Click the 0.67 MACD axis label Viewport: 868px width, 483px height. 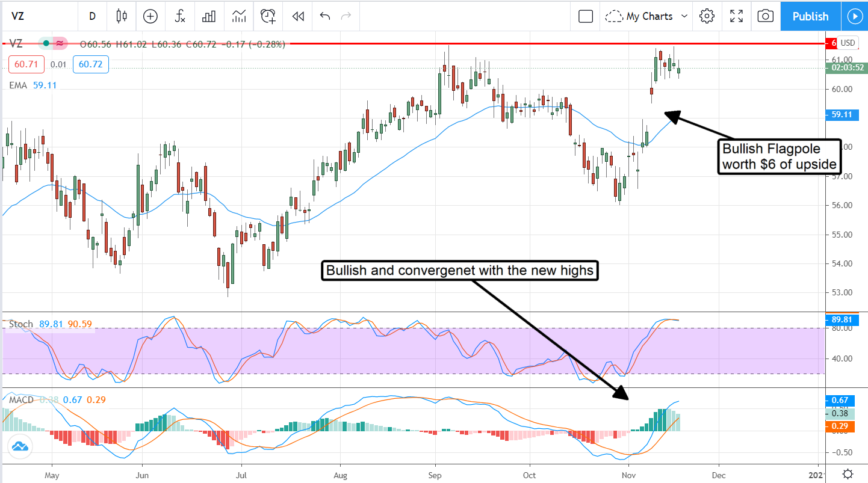(x=840, y=401)
